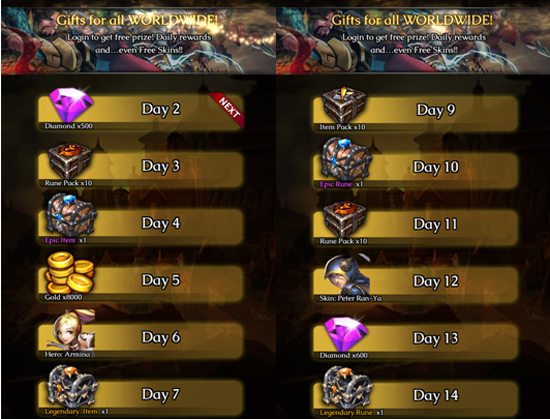The width and height of the screenshot is (550, 419).
Task: Click the Diamond x600 gem icon
Action: (346, 334)
